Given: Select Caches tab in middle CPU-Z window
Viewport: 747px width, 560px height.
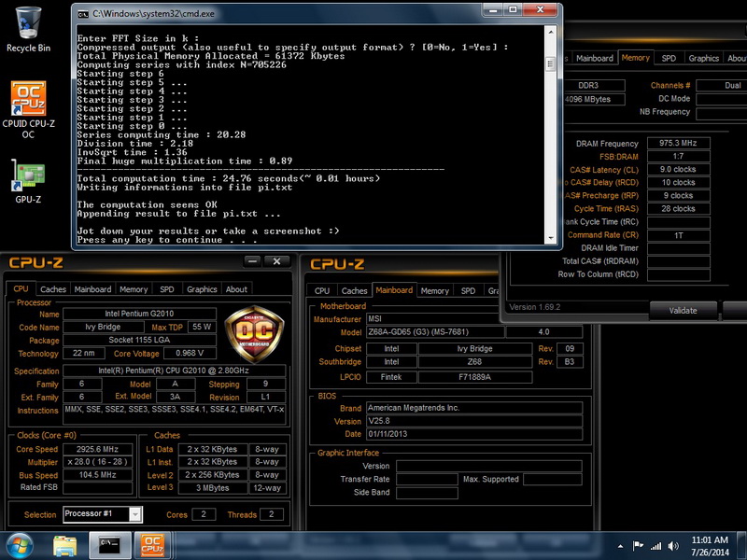Looking at the screenshot, I should (354, 290).
